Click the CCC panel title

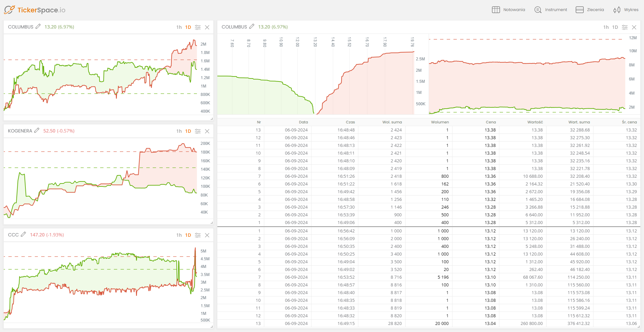[x=13, y=235]
